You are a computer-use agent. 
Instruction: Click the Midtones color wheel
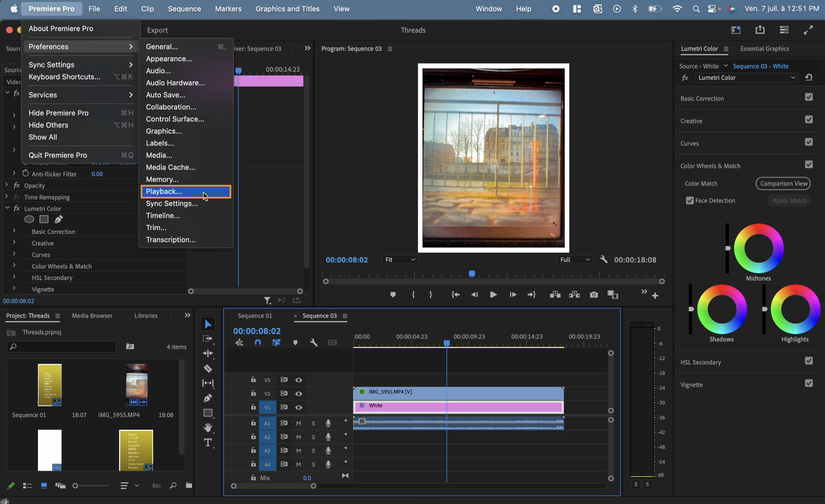pyautogui.click(x=759, y=248)
